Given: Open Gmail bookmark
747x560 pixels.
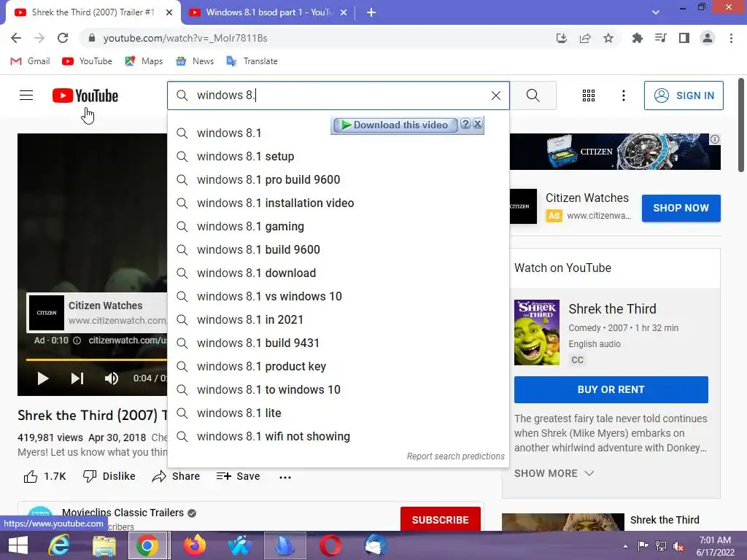Looking at the screenshot, I should (x=30, y=61).
